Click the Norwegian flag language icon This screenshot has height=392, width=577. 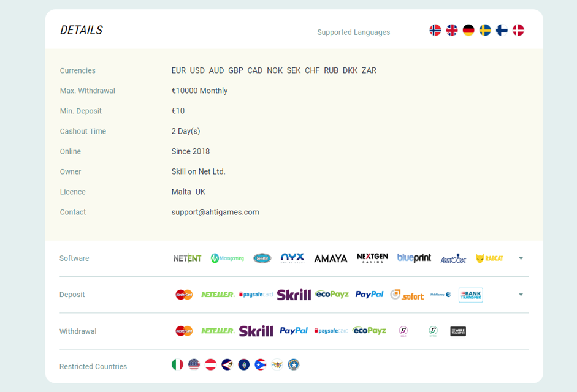click(x=435, y=30)
